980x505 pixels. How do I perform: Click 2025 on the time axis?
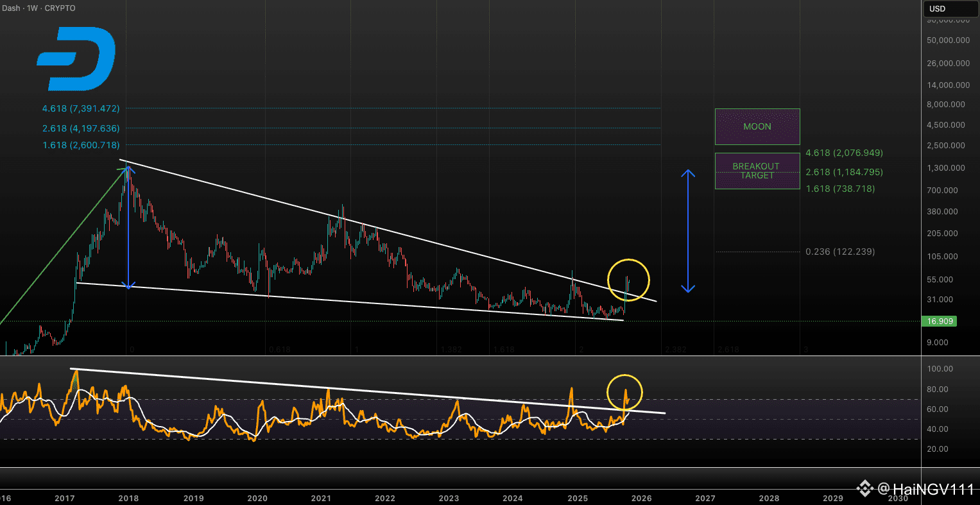(578, 498)
